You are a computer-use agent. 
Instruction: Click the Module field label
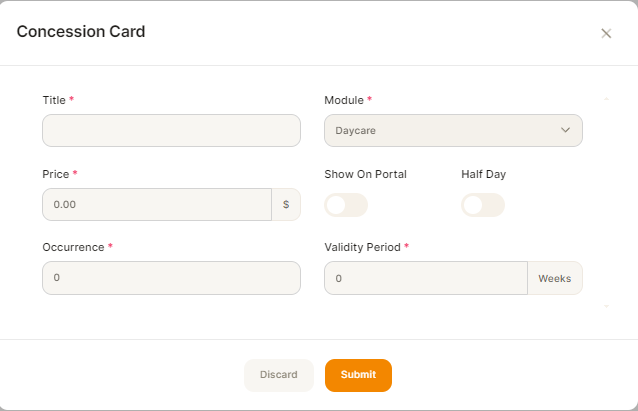pos(344,100)
